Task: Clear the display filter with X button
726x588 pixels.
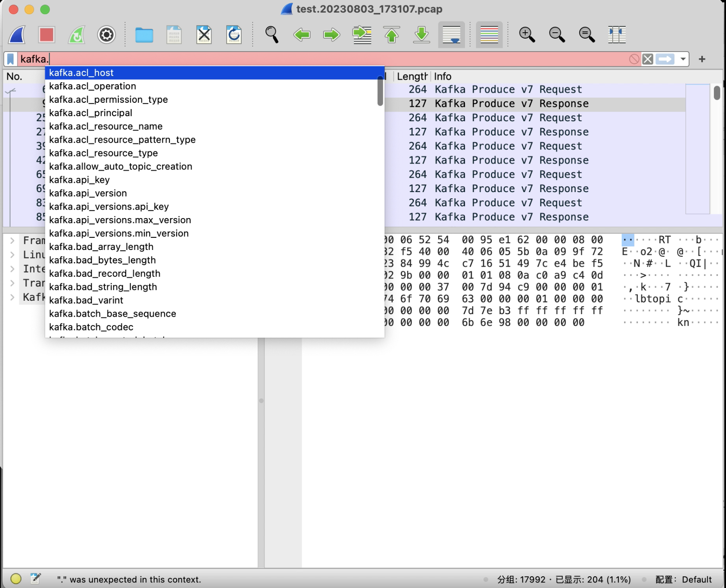Action: click(x=648, y=59)
